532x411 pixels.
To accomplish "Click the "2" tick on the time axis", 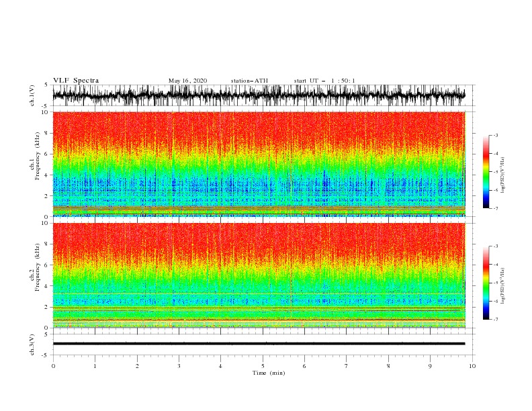I will (137, 366).
